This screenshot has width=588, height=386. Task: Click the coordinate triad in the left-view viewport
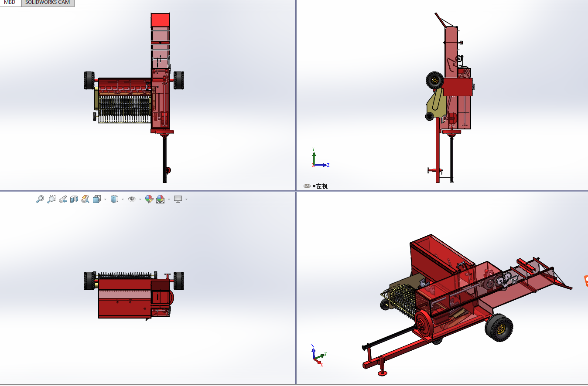click(320, 158)
